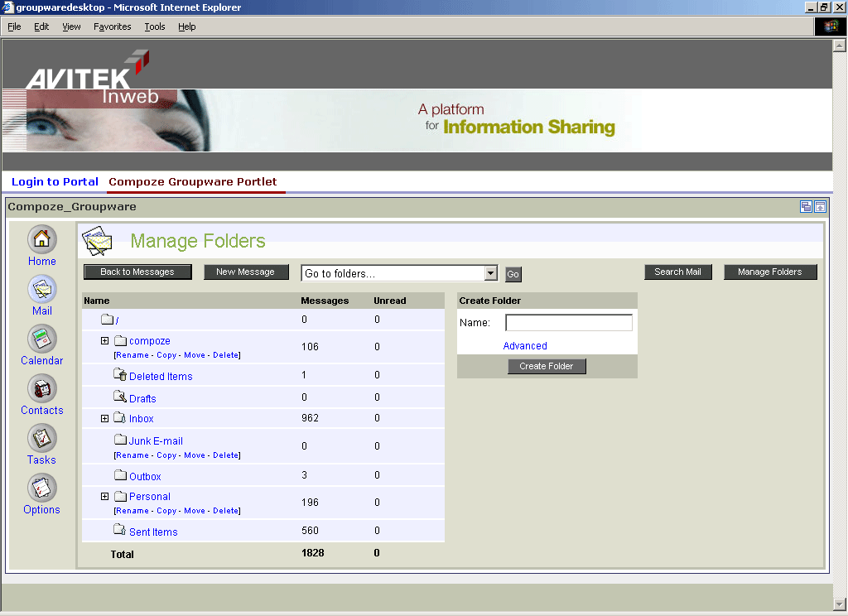Open the Favorites menu
Screen dimensions: 848x616
(113, 26)
